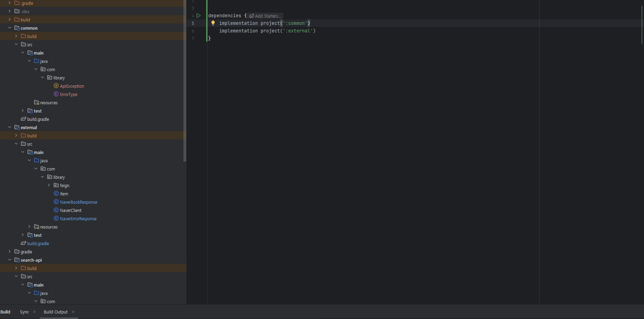The image size is (644, 319).
Task: Expand the .idea folder
Action: pos(10,11)
